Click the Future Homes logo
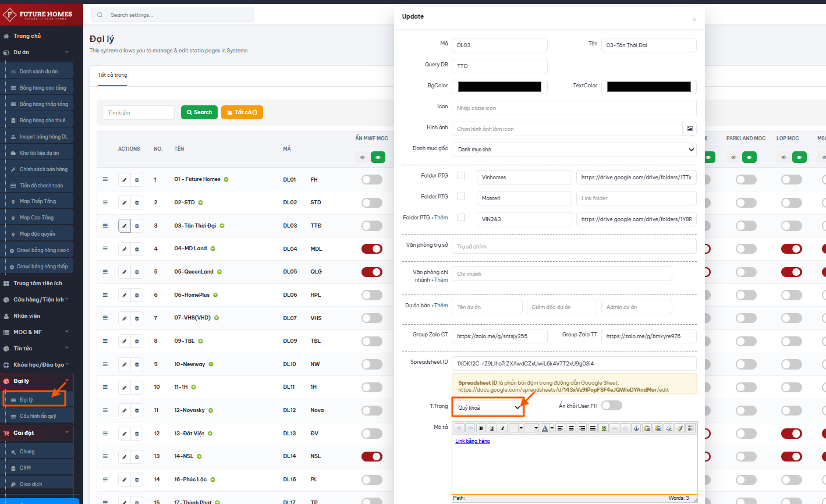The image size is (826, 504). (x=38, y=15)
